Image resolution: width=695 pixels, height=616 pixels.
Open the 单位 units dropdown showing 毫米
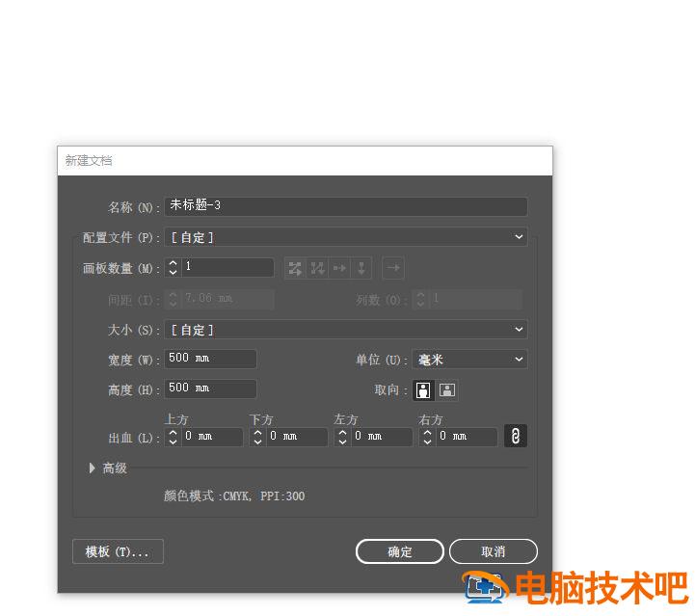(469, 360)
